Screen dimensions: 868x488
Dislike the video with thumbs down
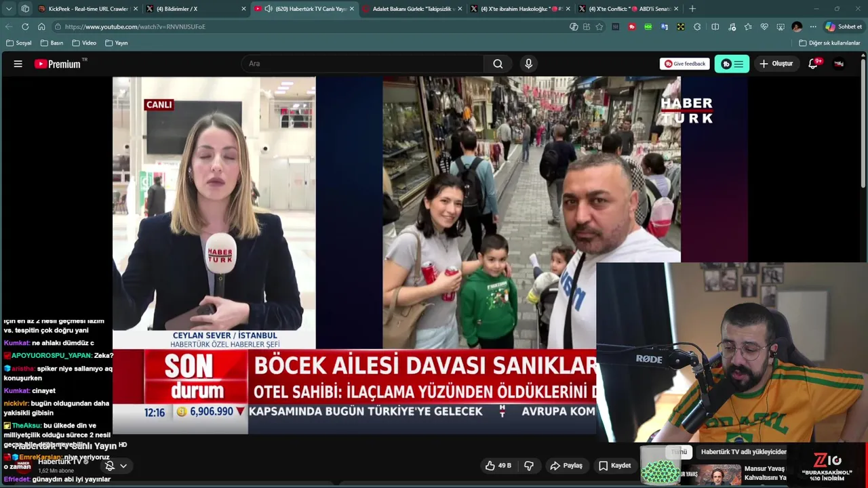tap(529, 466)
